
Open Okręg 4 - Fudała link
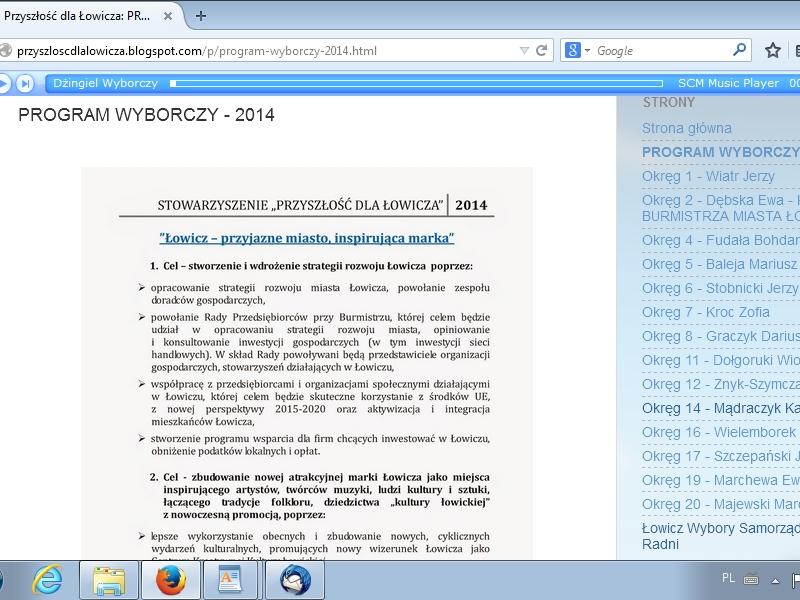tap(720, 240)
